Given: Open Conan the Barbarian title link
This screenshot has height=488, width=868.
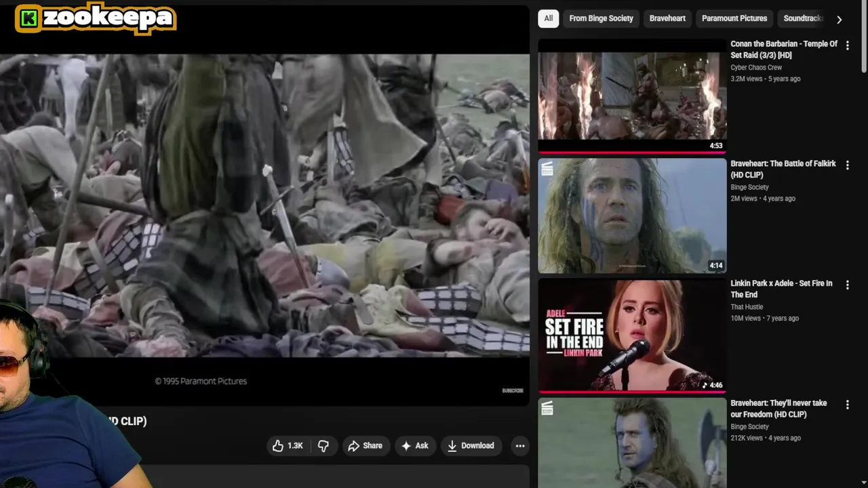Looking at the screenshot, I should pyautogui.click(x=784, y=49).
